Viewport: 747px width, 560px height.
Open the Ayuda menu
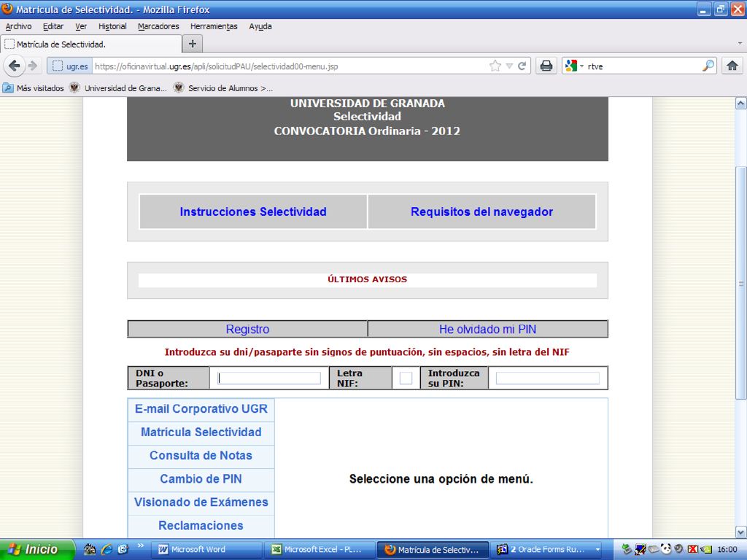click(x=260, y=26)
